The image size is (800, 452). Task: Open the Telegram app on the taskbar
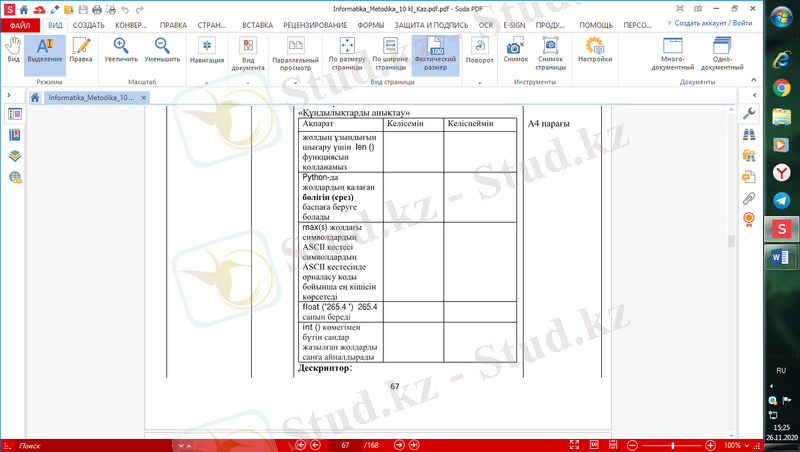tap(781, 201)
